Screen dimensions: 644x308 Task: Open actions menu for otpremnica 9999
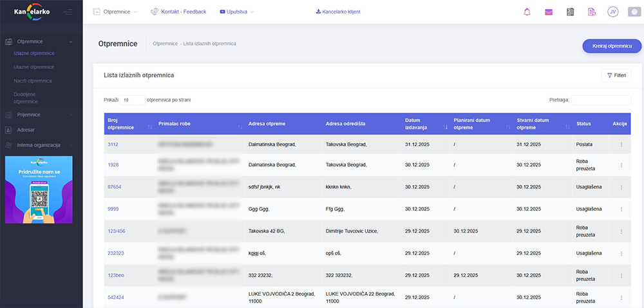621,209
